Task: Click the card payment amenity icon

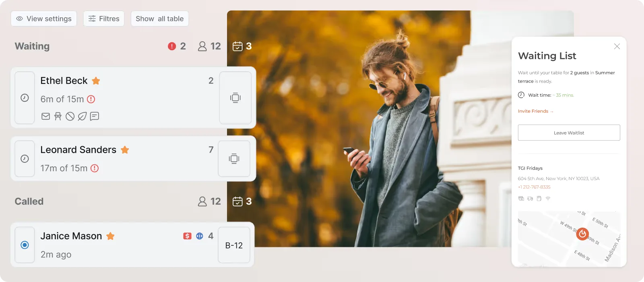Action: click(x=521, y=199)
